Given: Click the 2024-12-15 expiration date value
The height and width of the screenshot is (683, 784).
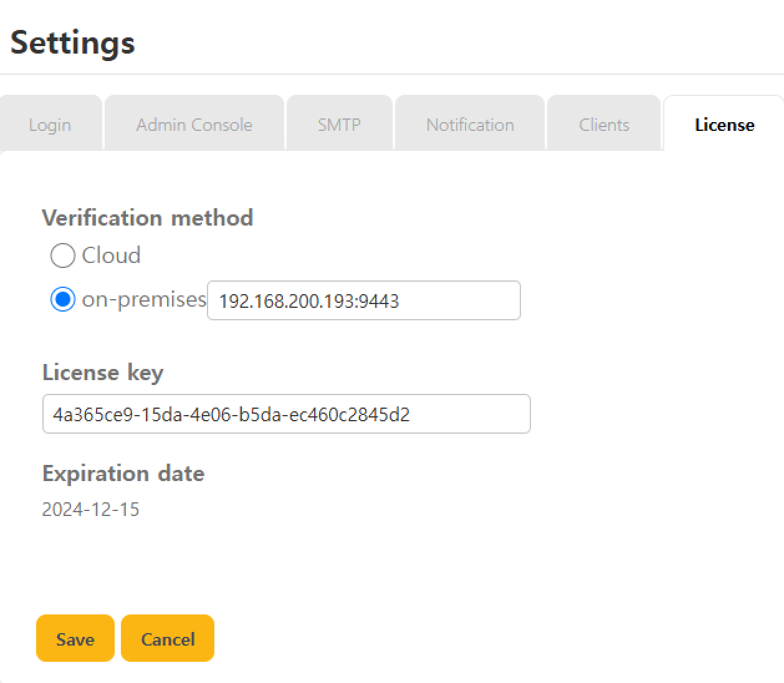Looking at the screenshot, I should tap(90, 509).
